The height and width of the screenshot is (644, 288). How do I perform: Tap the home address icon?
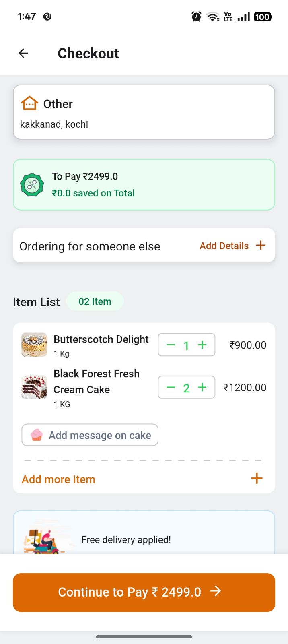click(x=29, y=103)
